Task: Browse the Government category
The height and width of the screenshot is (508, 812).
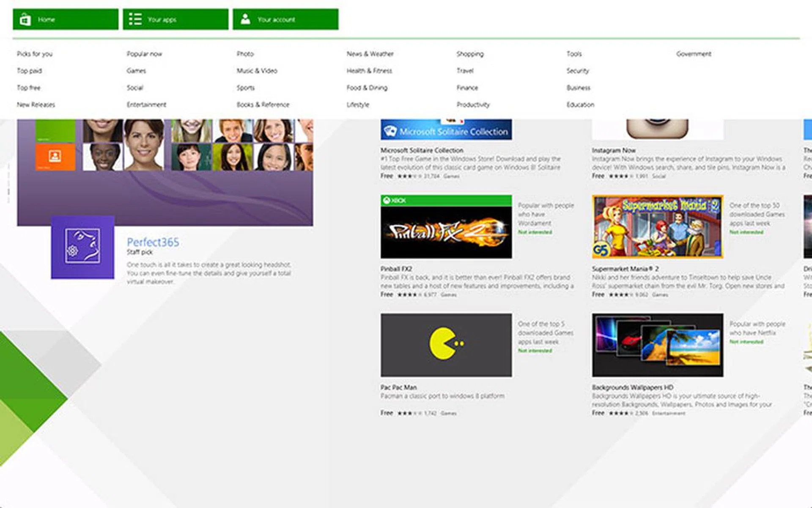Action: click(694, 54)
